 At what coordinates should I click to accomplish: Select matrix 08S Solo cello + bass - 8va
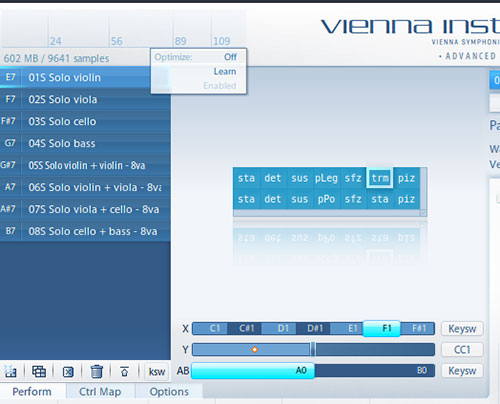click(85, 231)
